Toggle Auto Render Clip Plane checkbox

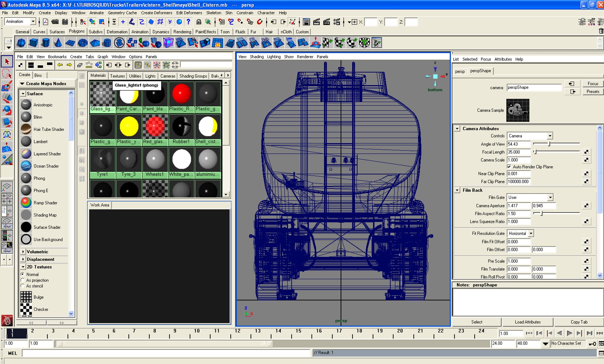[509, 167]
